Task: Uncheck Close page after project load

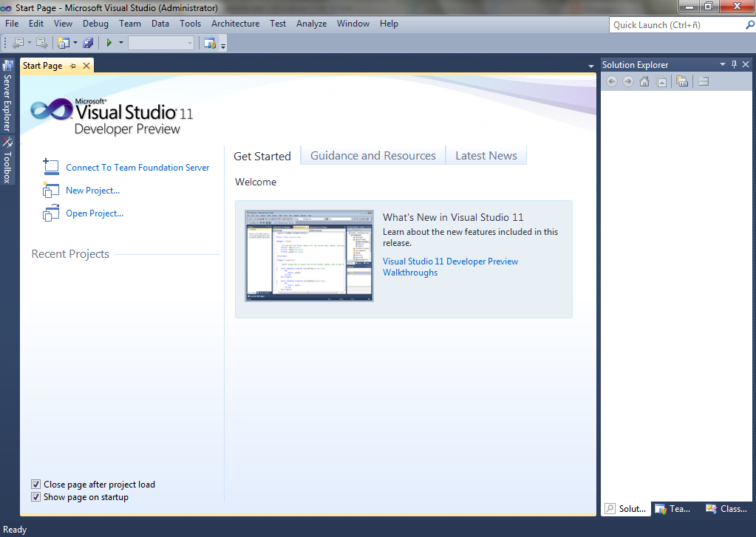Action: pyautogui.click(x=36, y=485)
